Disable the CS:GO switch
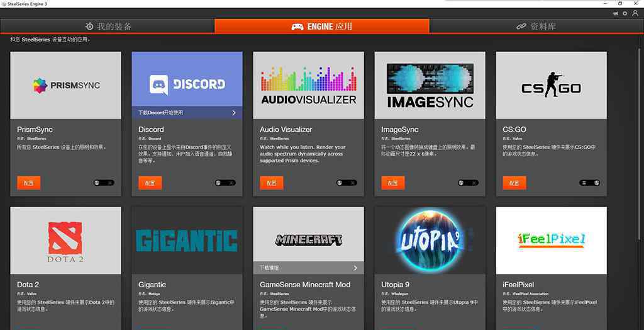This screenshot has height=330, width=644. point(590,183)
